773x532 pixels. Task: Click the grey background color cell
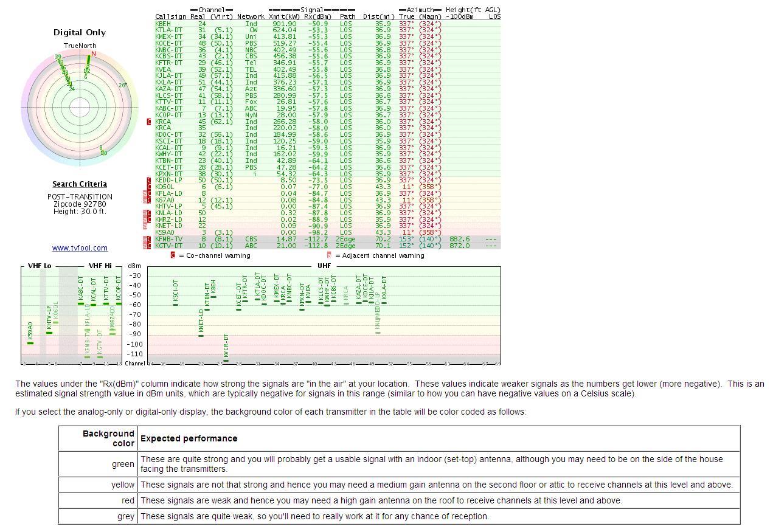click(x=98, y=517)
